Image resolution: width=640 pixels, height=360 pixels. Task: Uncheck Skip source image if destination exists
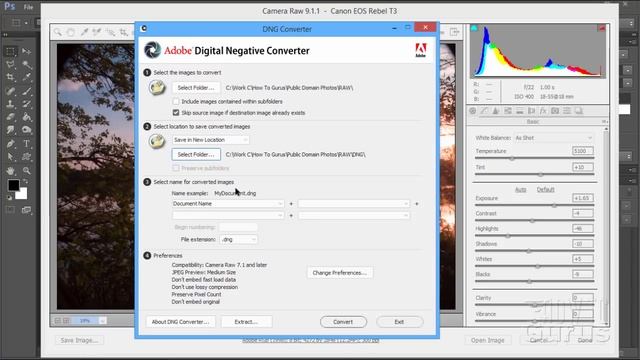pyautogui.click(x=176, y=112)
